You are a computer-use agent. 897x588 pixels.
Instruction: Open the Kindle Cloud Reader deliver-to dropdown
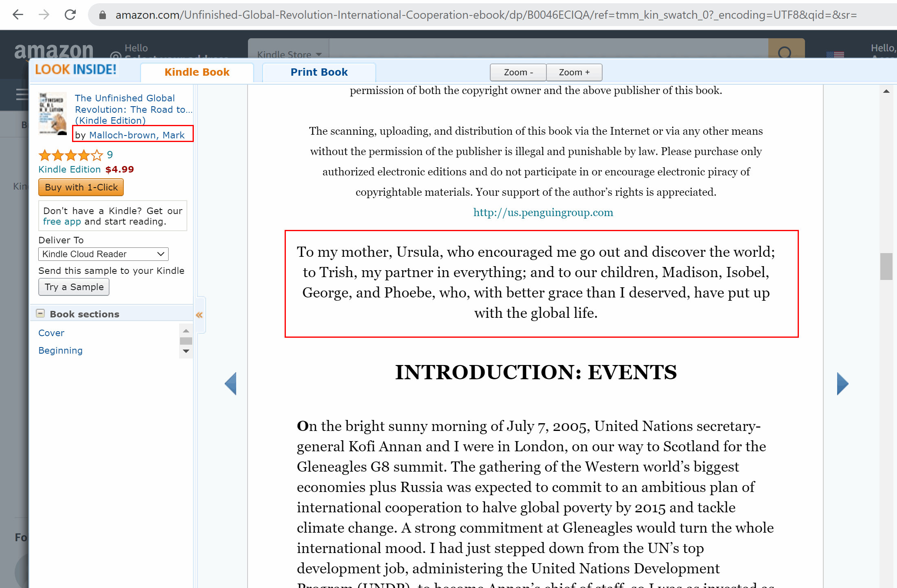click(x=103, y=254)
